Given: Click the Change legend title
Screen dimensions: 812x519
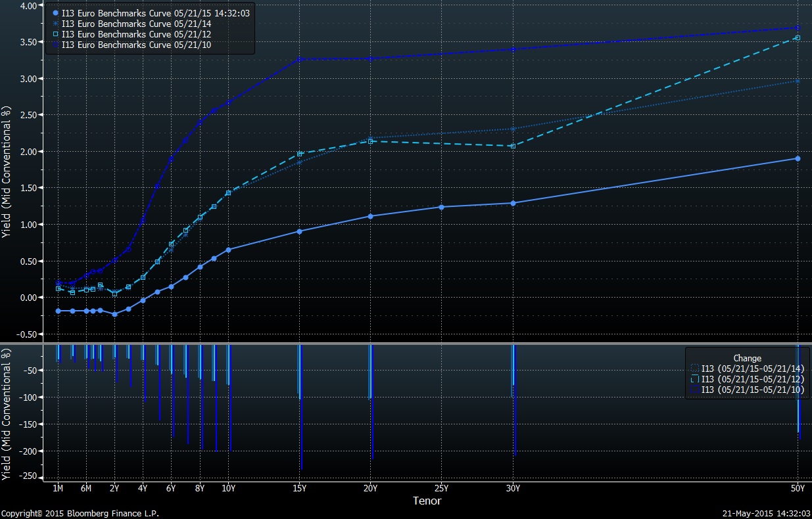Looking at the screenshot, I should click(x=747, y=358).
